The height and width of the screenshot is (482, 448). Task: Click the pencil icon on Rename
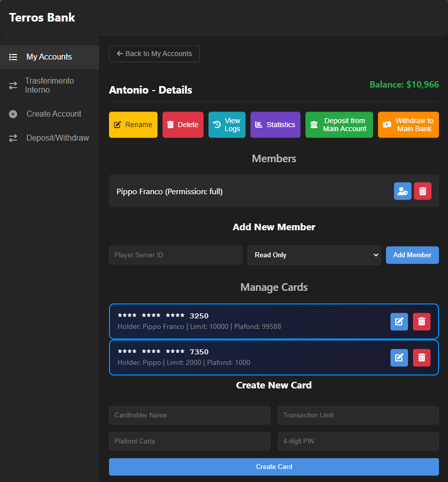coord(117,125)
